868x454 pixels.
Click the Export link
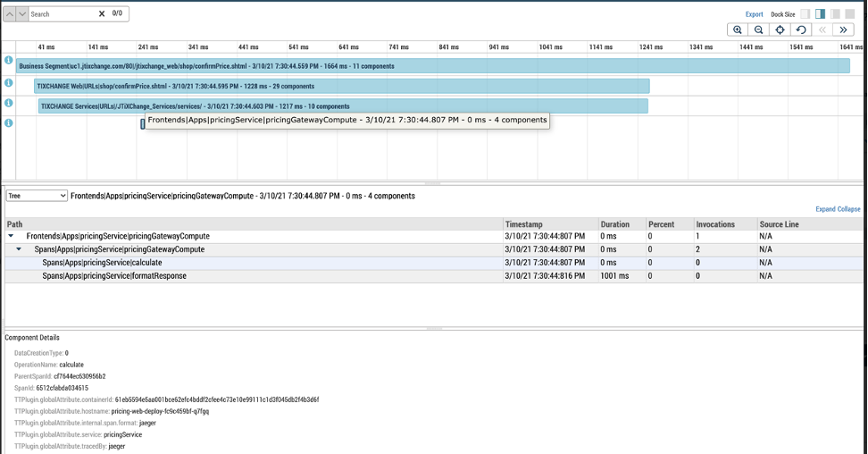(x=755, y=14)
